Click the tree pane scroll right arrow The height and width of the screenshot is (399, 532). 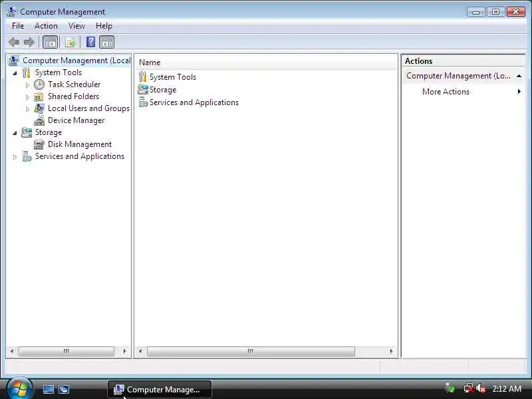[125, 351]
